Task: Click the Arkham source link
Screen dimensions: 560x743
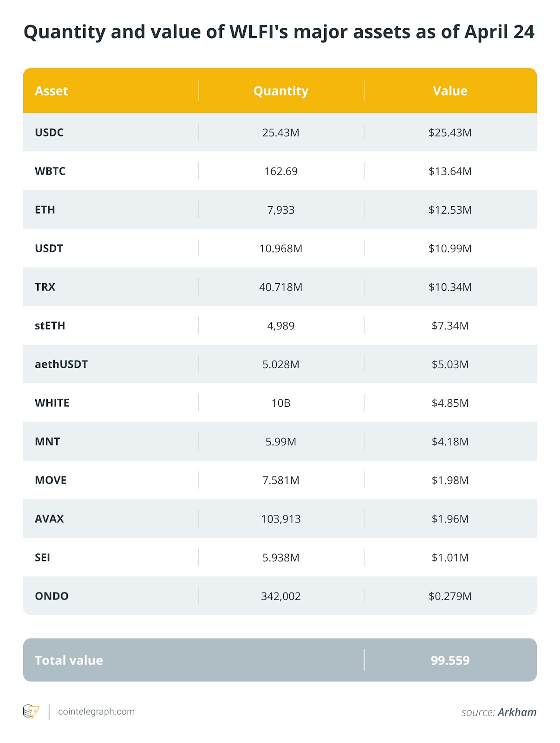Action: (517, 712)
